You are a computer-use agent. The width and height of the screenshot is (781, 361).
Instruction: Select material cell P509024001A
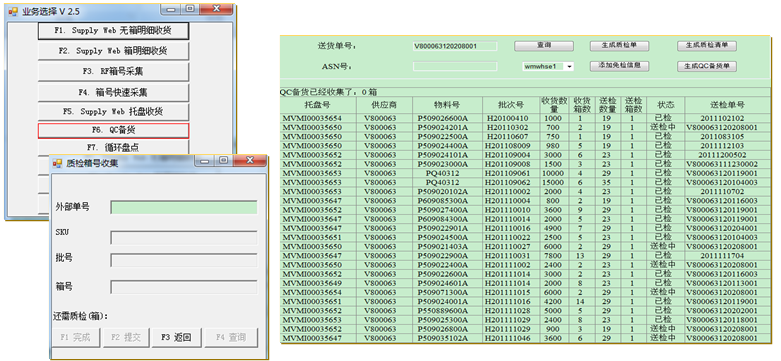pyautogui.click(x=443, y=302)
